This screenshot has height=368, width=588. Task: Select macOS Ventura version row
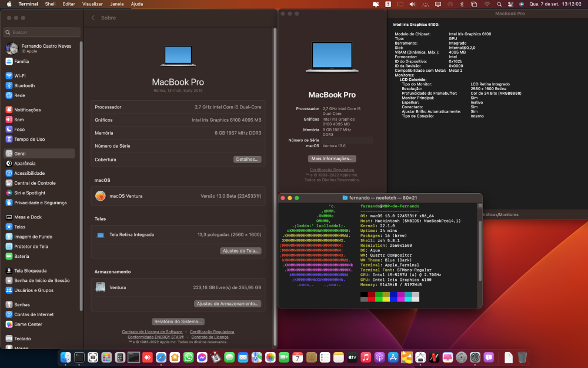(x=178, y=196)
